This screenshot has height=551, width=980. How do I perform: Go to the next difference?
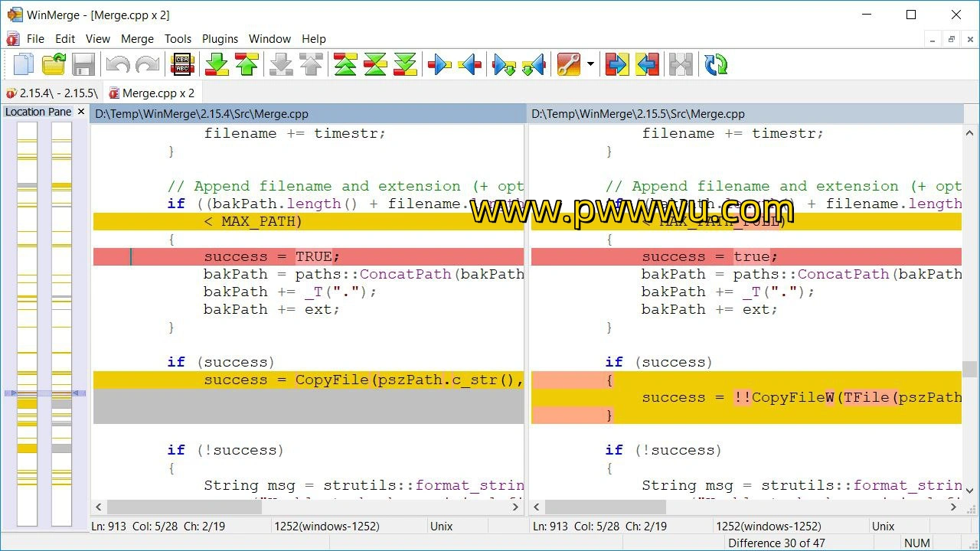coord(217,64)
